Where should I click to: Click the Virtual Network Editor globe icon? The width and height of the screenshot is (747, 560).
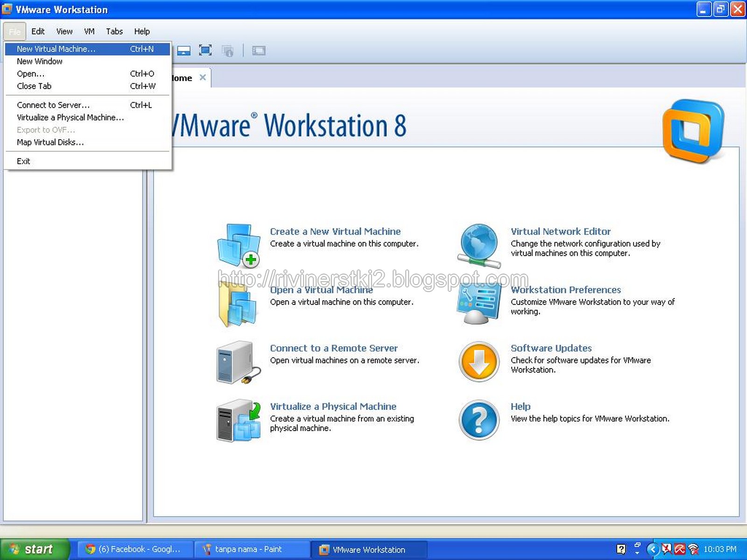(x=479, y=245)
